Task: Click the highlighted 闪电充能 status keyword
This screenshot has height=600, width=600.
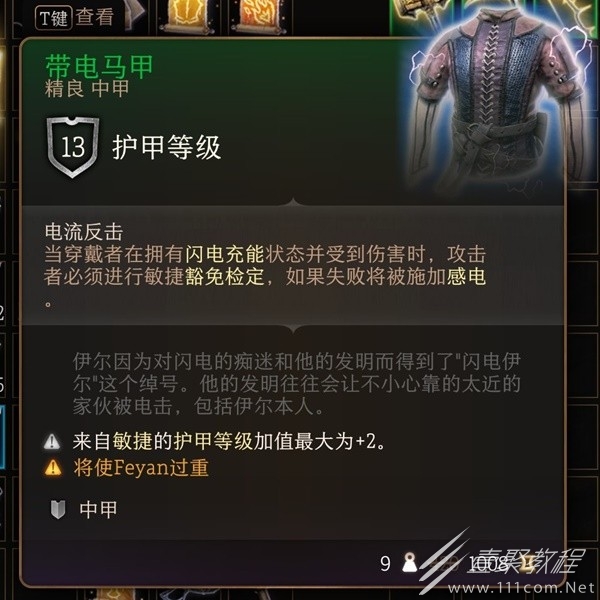Action: (225, 254)
